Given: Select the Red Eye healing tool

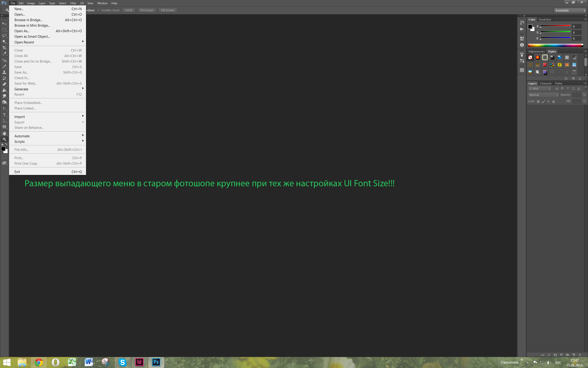Looking at the screenshot, I should [4, 60].
